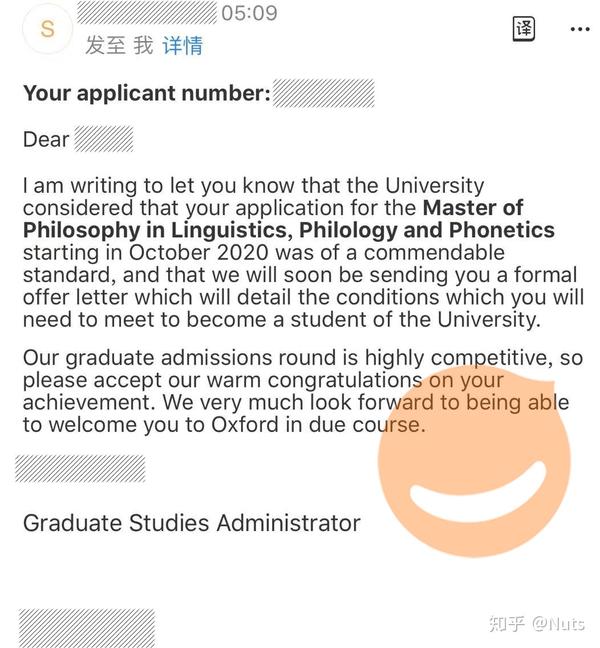The width and height of the screenshot is (600, 648).
Task: Click the redacted name after Dear
Action: tap(104, 139)
